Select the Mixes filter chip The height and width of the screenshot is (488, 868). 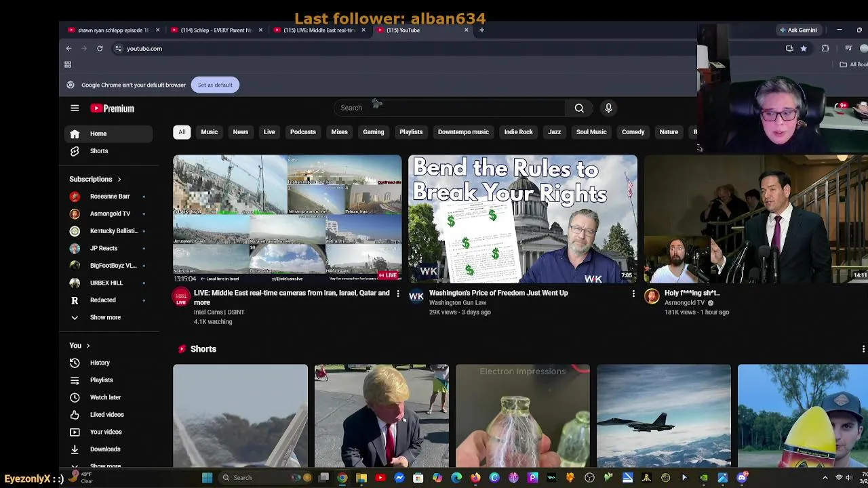pyautogui.click(x=339, y=132)
